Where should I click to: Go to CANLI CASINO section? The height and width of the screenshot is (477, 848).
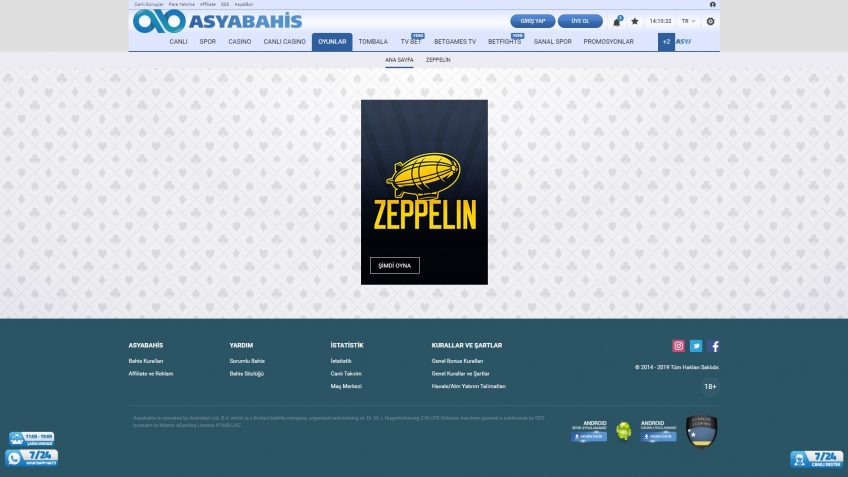tap(284, 42)
